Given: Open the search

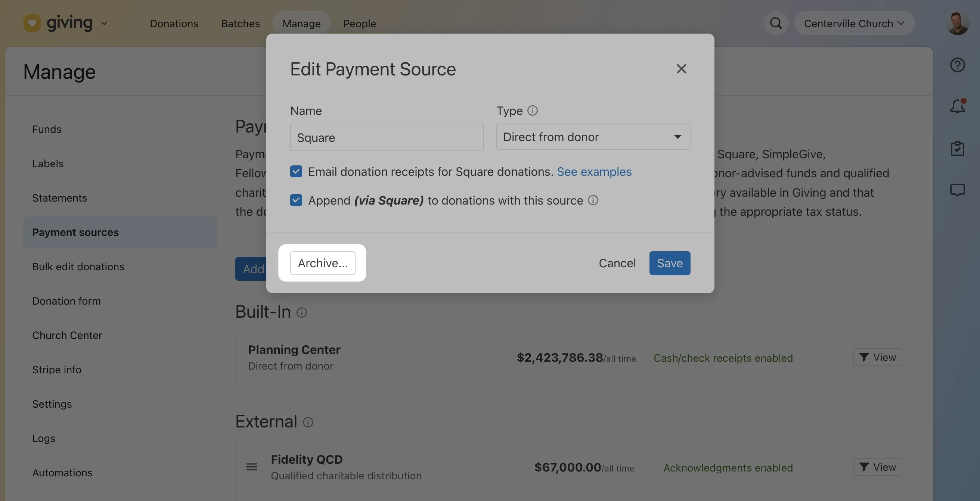Looking at the screenshot, I should click(x=776, y=23).
